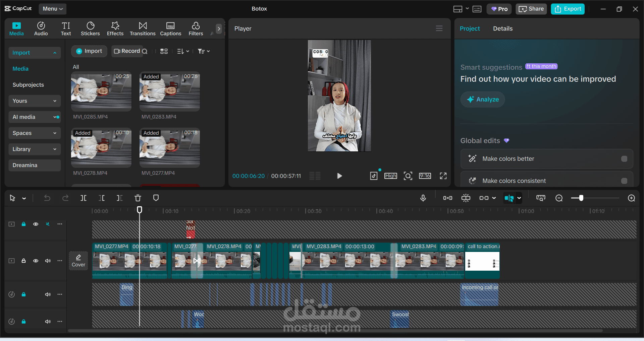Open the Player hamburger menu
644x341 pixels.
439,28
